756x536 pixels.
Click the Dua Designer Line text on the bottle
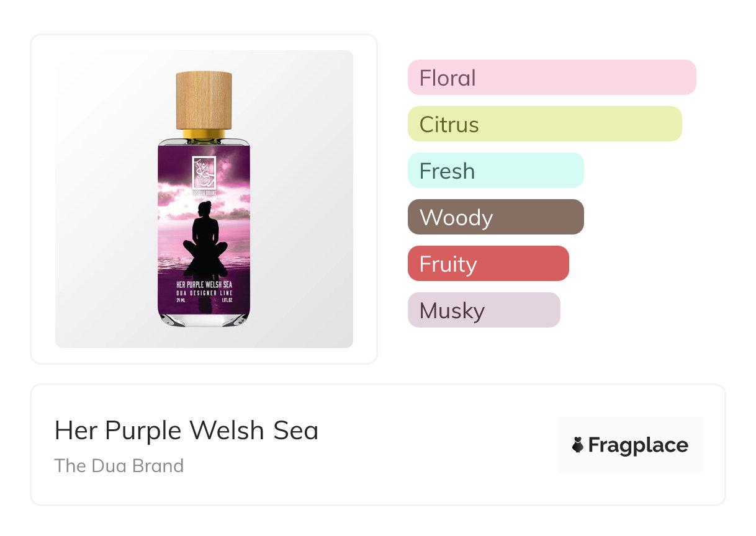[x=204, y=292]
